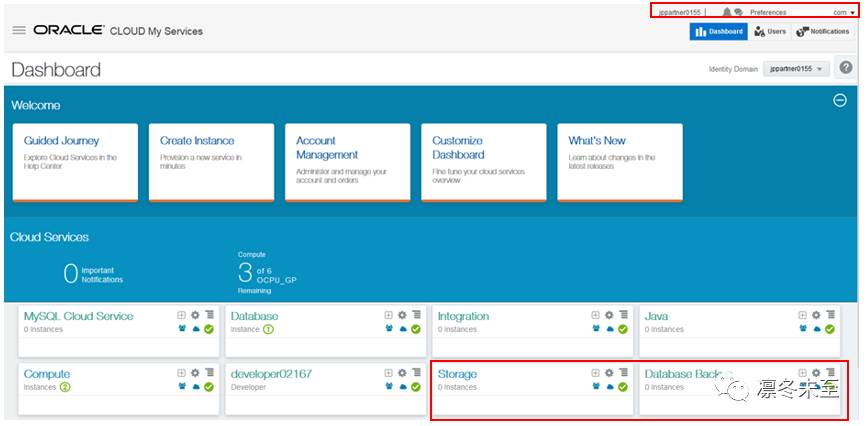This screenshot has width=867, height=426.
Task: Open Preferences in the top bar
Action: point(768,12)
